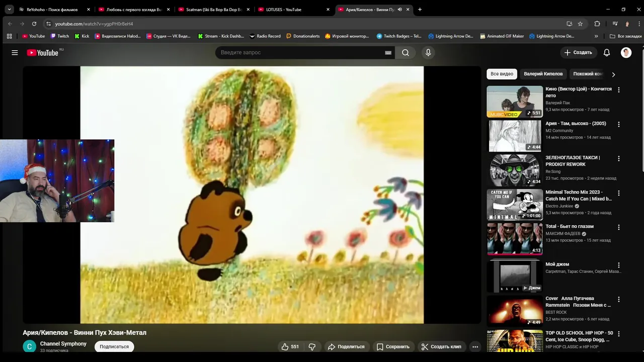The width and height of the screenshot is (644, 362).
Task: Open options for ЗЕЛЕНОГЛАЗОЕ ТАКСИ video
Action: (619, 158)
